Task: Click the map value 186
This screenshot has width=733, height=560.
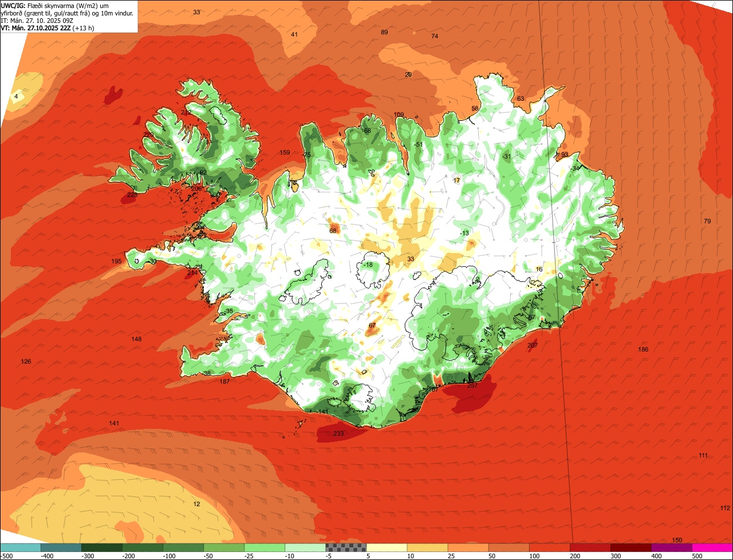Action: pos(643,350)
